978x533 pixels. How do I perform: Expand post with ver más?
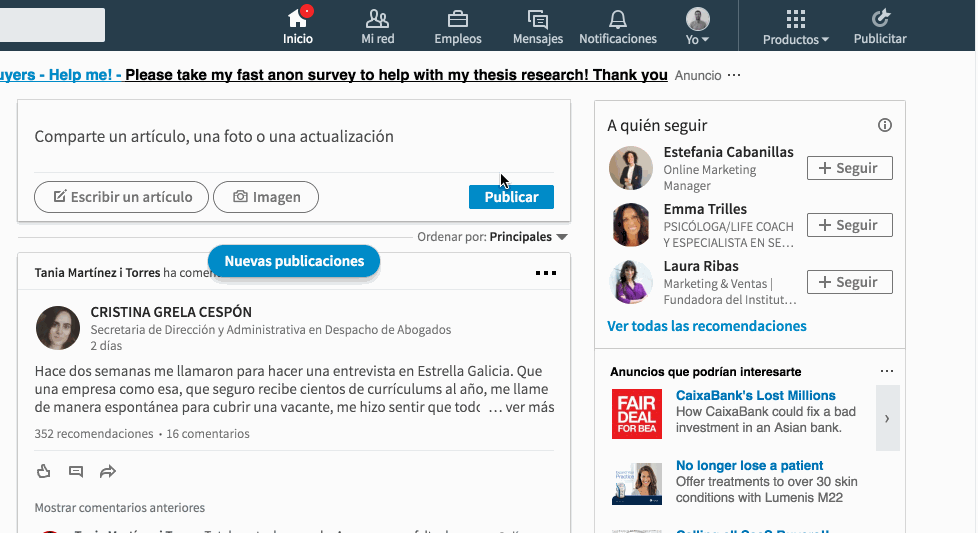coord(530,407)
